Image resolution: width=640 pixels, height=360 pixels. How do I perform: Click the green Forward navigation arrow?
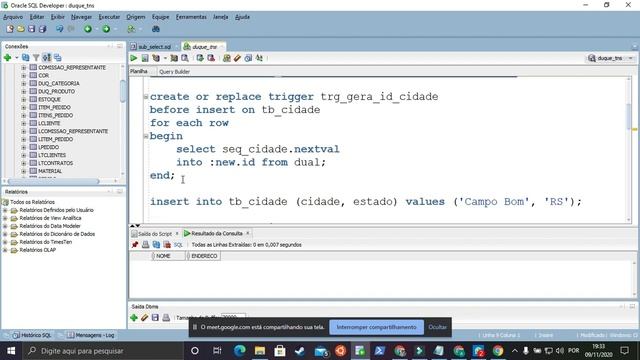tap(106, 29)
